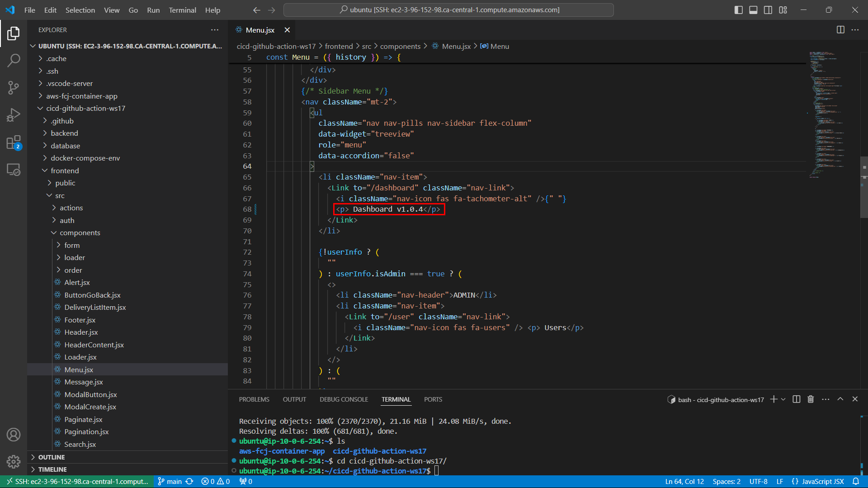This screenshot has width=868, height=488.
Task: Toggle secondary side bar layout icon
Action: click(x=768, y=10)
